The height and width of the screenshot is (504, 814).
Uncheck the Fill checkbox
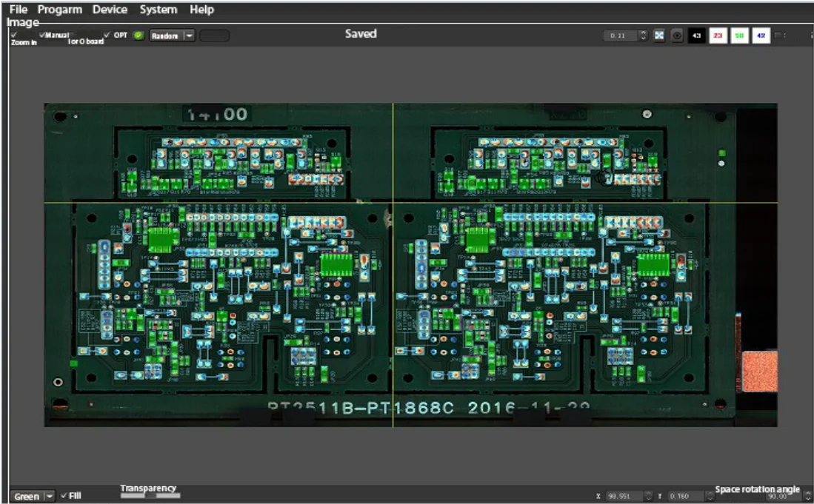coord(64,495)
